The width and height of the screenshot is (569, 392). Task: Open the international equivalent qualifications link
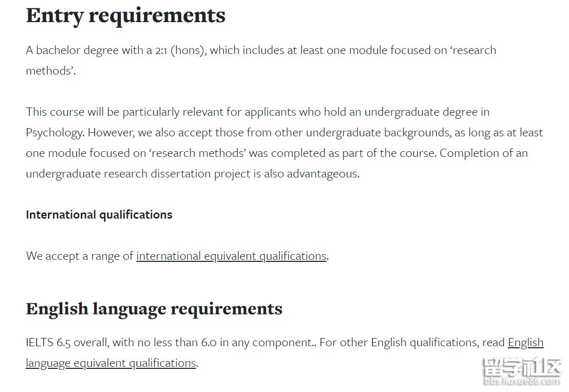point(231,256)
